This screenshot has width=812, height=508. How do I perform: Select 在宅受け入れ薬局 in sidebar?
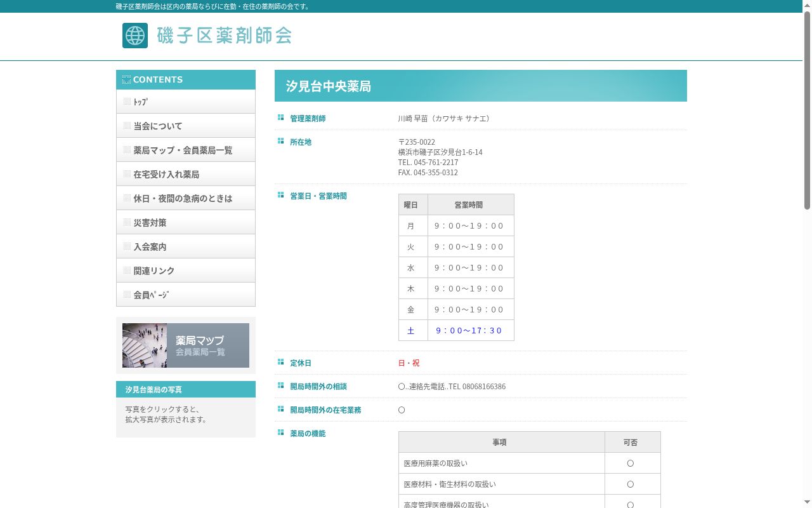[186, 174]
